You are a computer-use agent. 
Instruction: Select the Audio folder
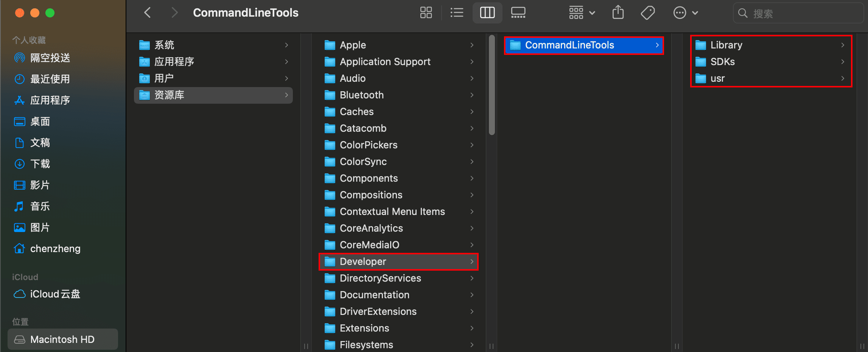coord(399,78)
